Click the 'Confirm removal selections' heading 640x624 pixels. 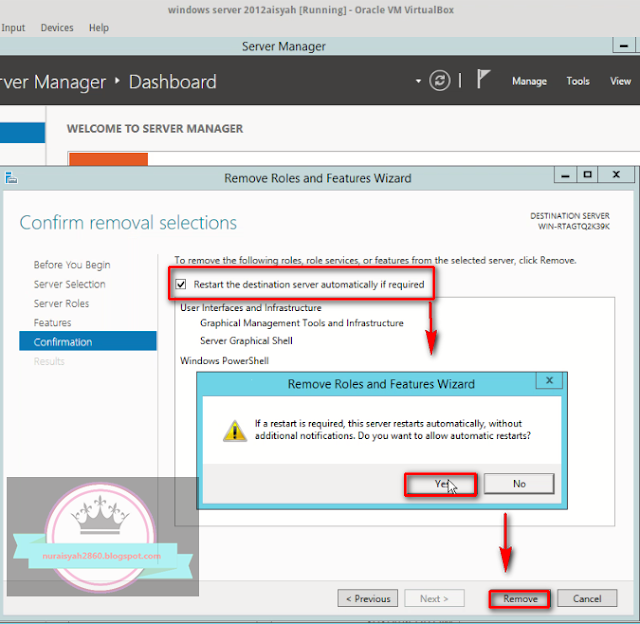click(128, 223)
